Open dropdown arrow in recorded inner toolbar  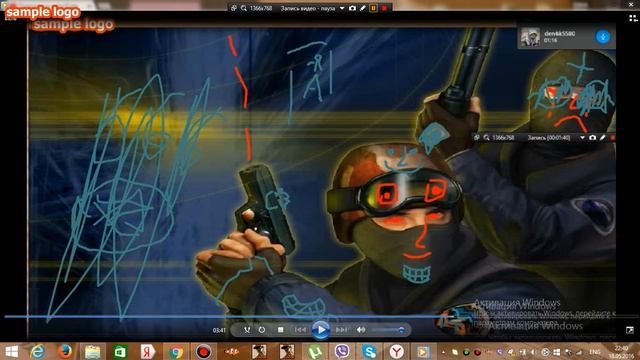[582, 138]
